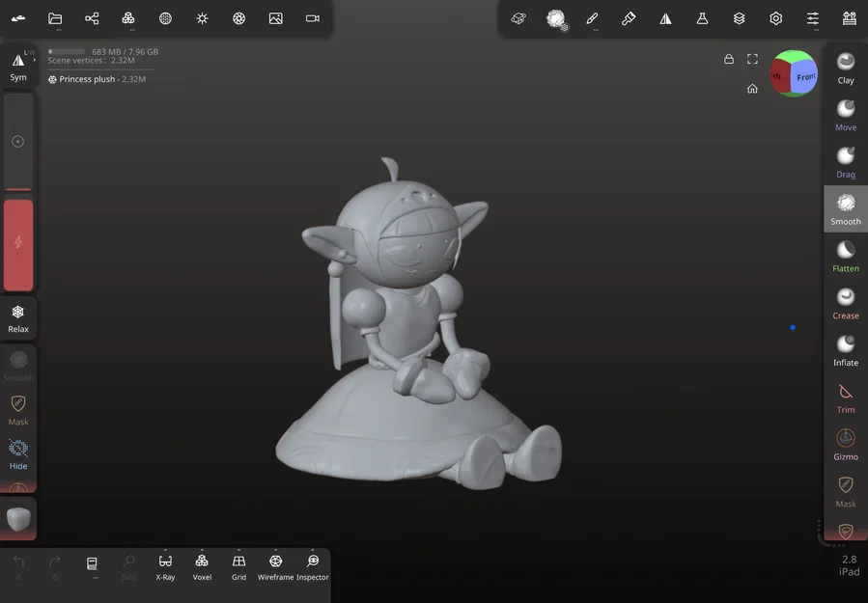The width and height of the screenshot is (868, 603).
Task: Click the red Left face of view cube
Action: pos(779,76)
